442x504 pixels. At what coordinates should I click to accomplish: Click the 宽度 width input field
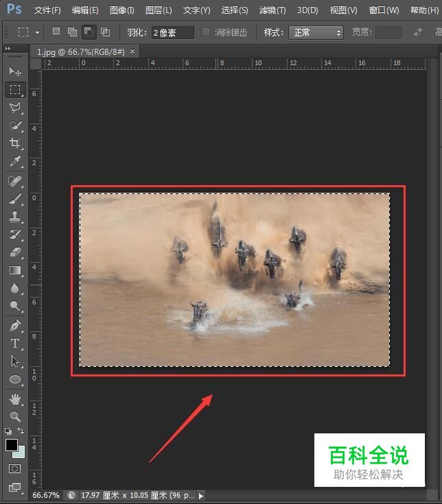[388, 32]
